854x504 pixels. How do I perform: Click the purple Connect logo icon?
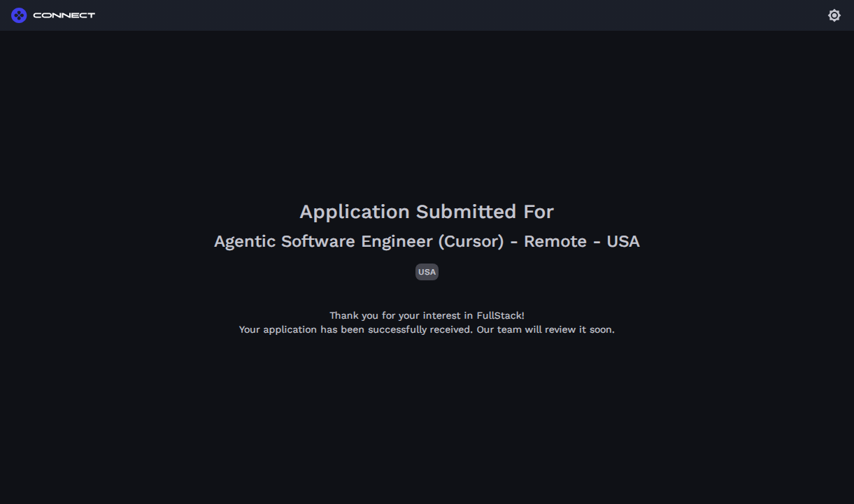19,15
